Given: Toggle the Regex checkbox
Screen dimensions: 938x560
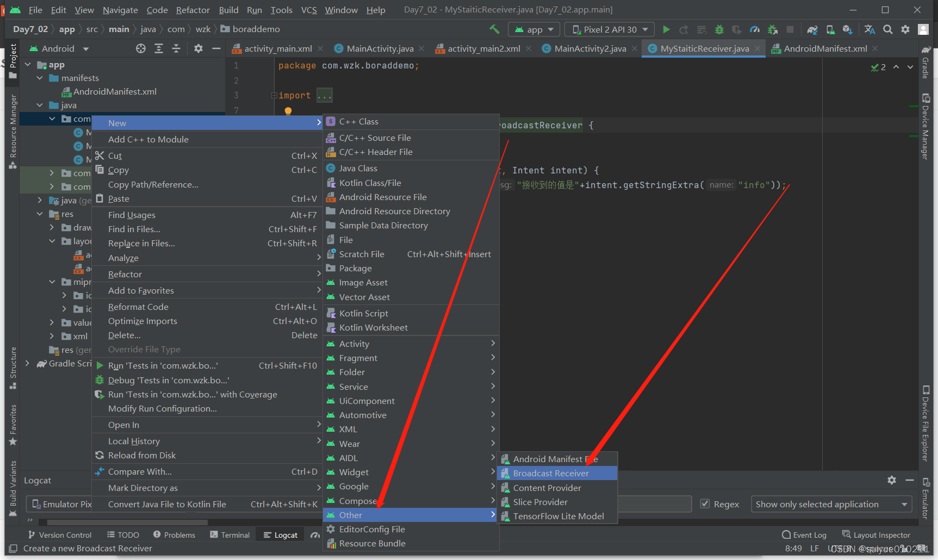Looking at the screenshot, I should 705,504.
